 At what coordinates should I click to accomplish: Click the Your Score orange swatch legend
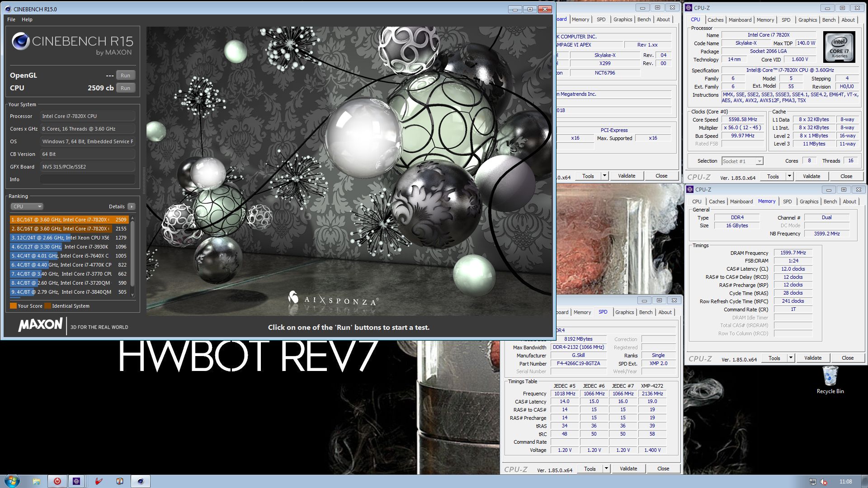[13, 306]
